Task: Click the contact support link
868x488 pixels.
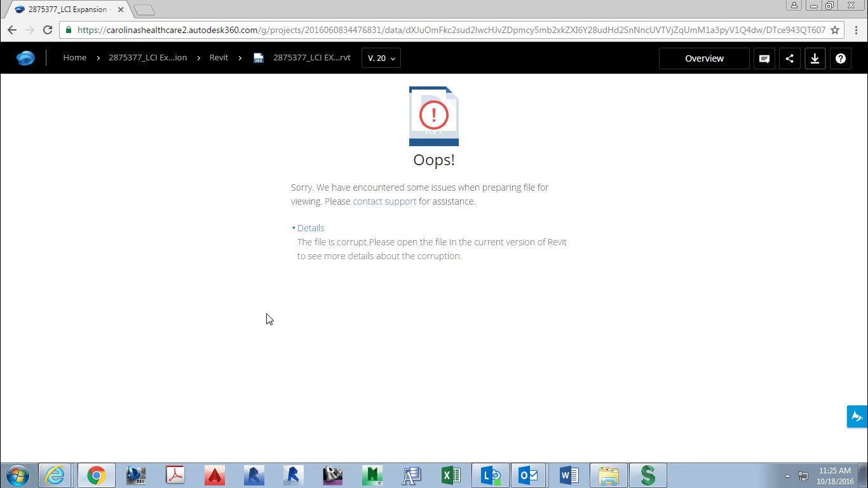Action: pos(384,201)
